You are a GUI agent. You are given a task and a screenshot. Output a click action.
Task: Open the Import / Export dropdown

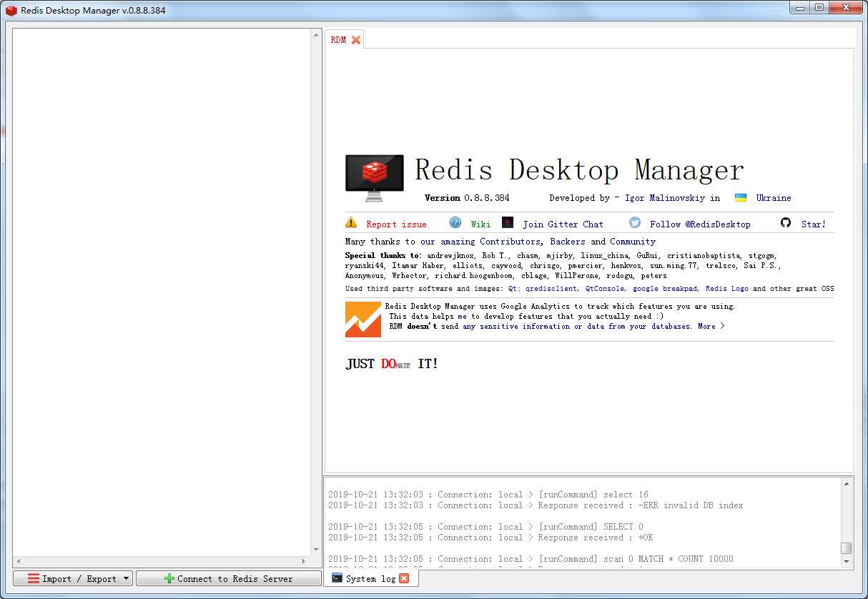click(x=72, y=578)
